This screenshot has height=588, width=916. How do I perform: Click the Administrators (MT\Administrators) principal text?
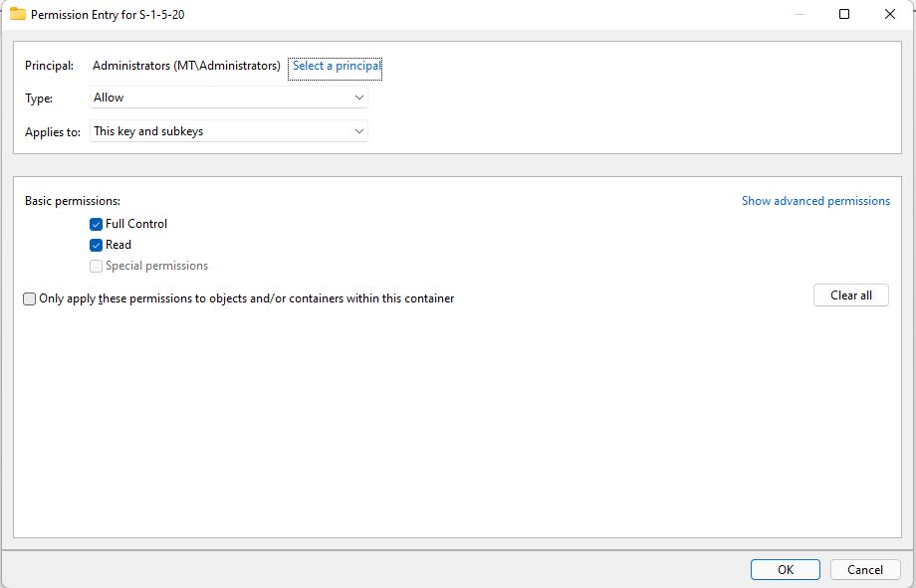(186, 66)
